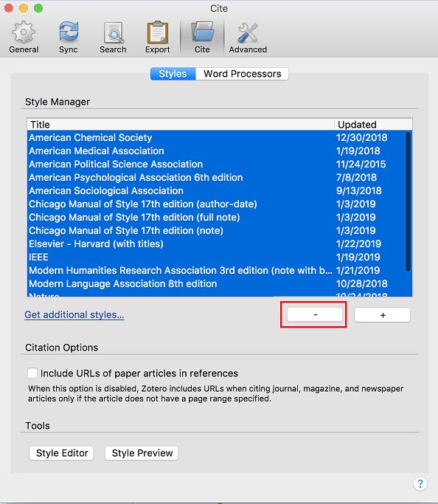This screenshot has height=504, width=438.
Task: Select American Psychological Association 6th edition
Action: [x=220, y=177]
